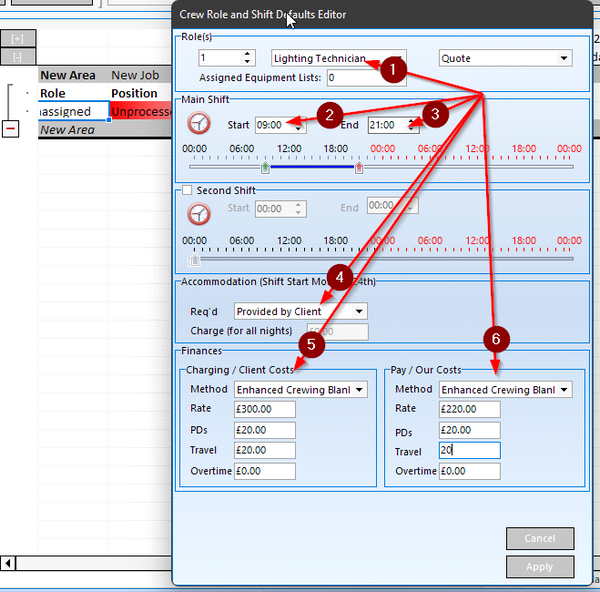600x592 pixels.
Task: Click the Main Shift end slider handle
Action: click(x=359, y=168)
